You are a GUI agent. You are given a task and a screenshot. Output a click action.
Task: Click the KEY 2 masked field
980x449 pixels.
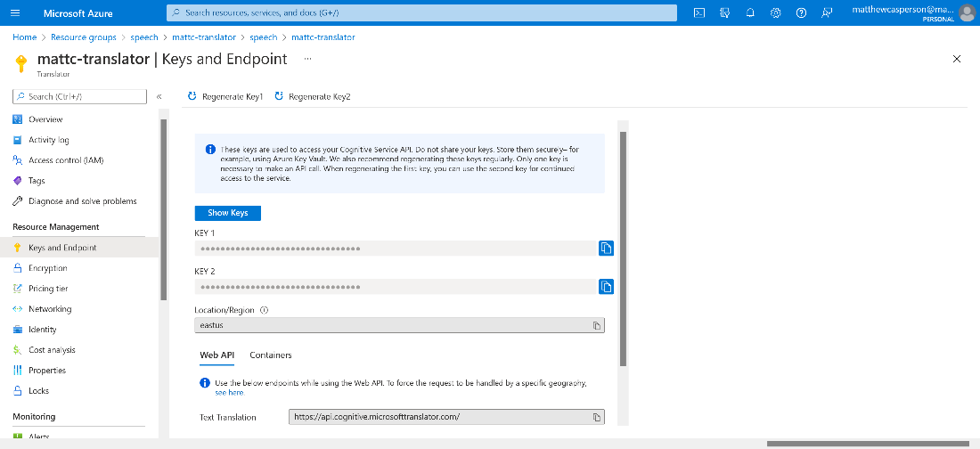click(396, 286)
